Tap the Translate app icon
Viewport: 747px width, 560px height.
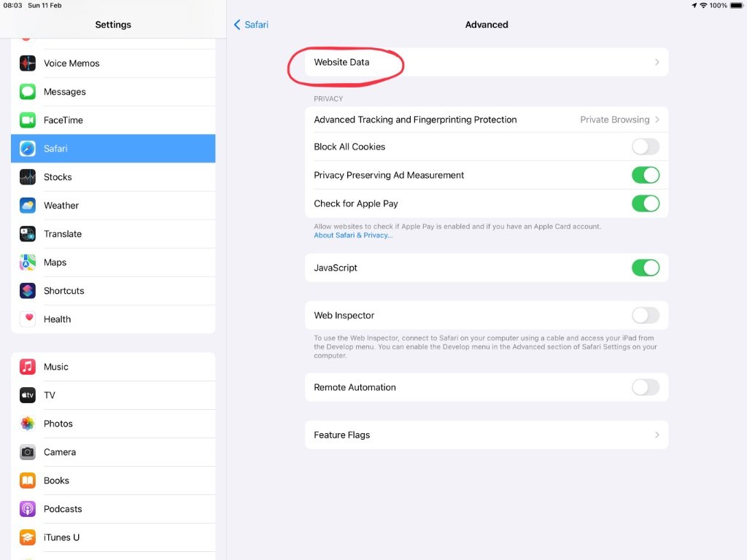[x=28, y=234]
